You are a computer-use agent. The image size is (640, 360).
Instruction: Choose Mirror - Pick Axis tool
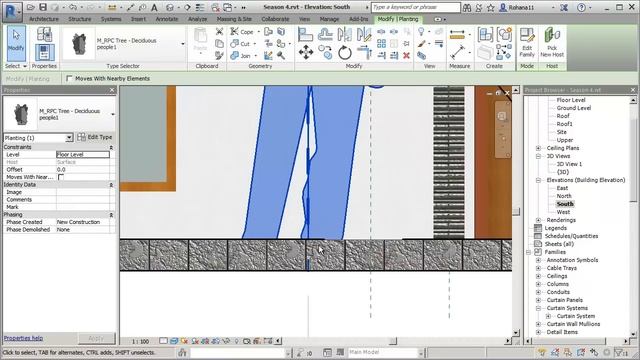coord(345,34)
